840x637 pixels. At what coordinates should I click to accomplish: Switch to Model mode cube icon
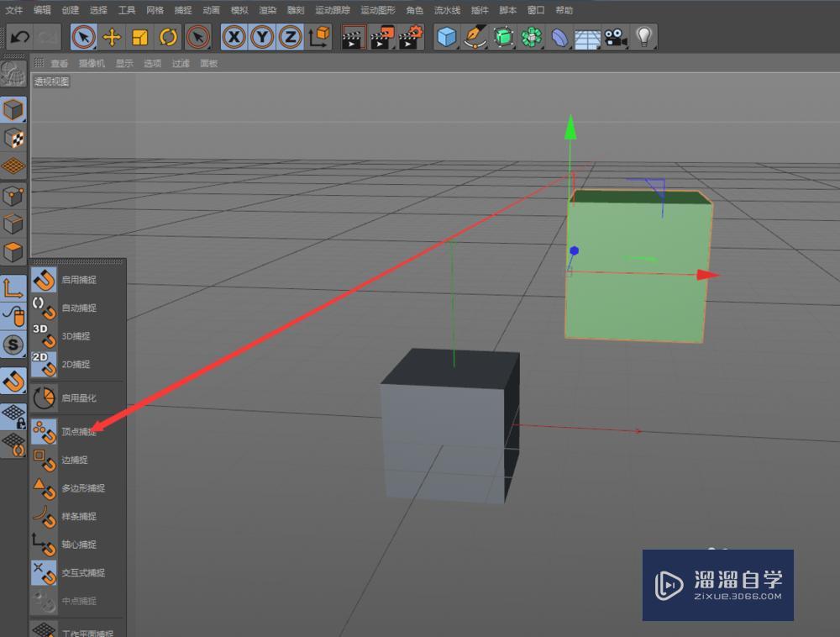pyautogui.click(x=13, y=110)
